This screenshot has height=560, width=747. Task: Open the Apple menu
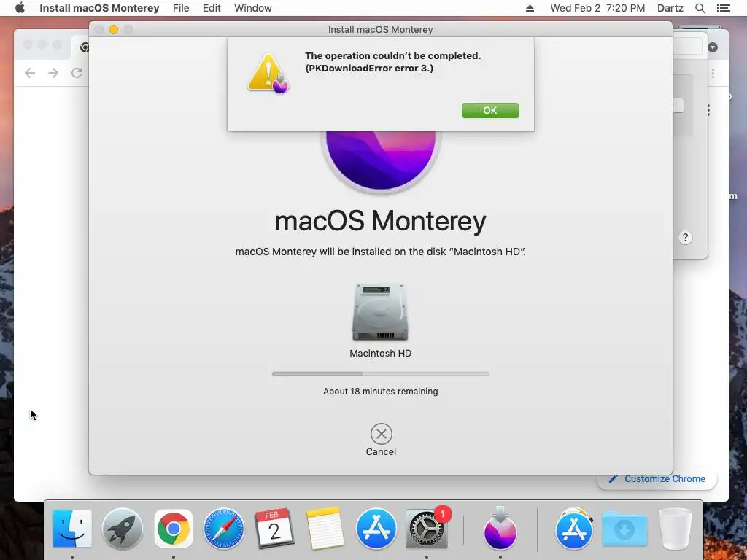pos(20,8)
